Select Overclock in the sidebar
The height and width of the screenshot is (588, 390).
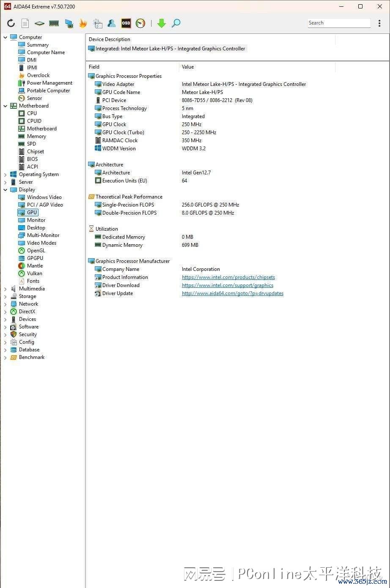pos(38,75)
